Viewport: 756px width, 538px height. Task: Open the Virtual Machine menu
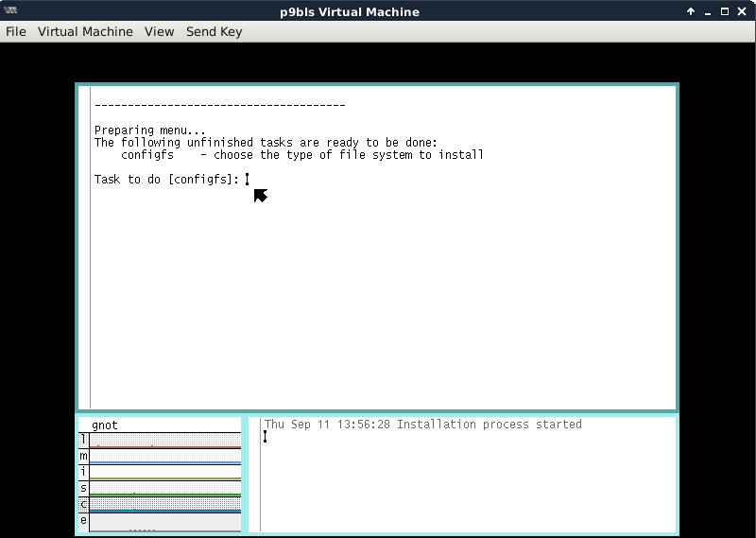tap(85, 31)
